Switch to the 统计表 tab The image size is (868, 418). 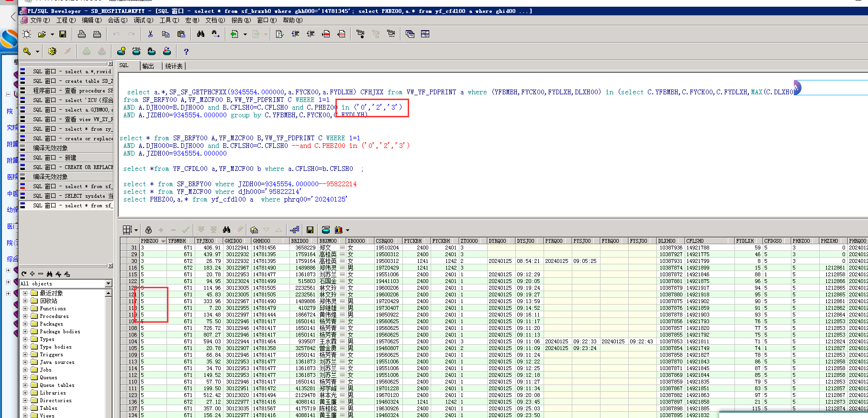click(x=174, y=66)
